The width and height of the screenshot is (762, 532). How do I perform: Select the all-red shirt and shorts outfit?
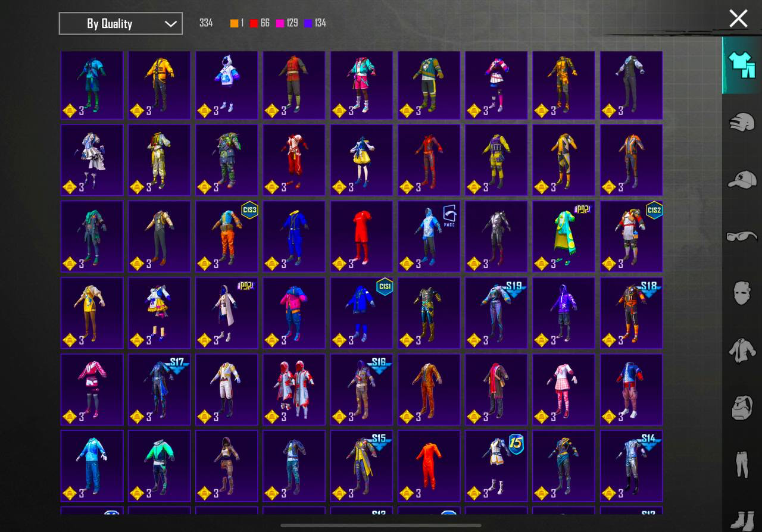pyautogui.click(x=361, y=236)
